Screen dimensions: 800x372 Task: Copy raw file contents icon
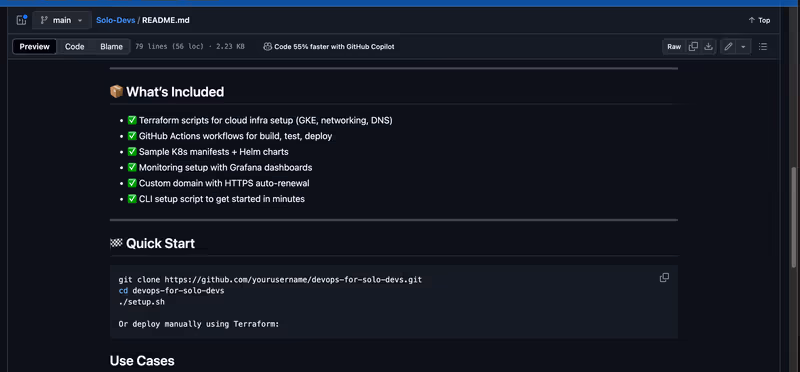click(693, 46)
